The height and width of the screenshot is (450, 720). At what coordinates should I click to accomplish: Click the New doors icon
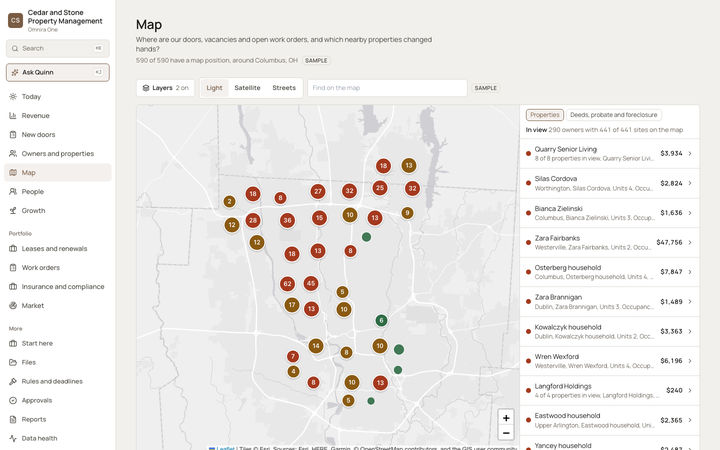tap(13, 135)
